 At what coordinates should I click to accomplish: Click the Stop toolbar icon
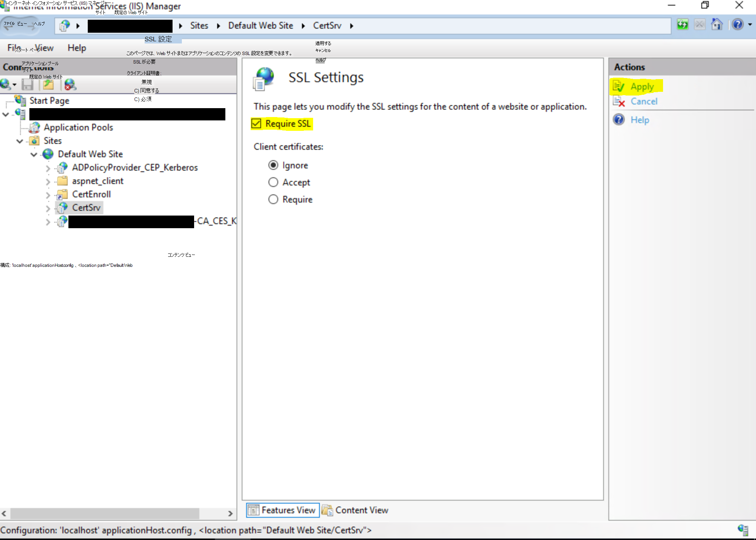point(699,25)
